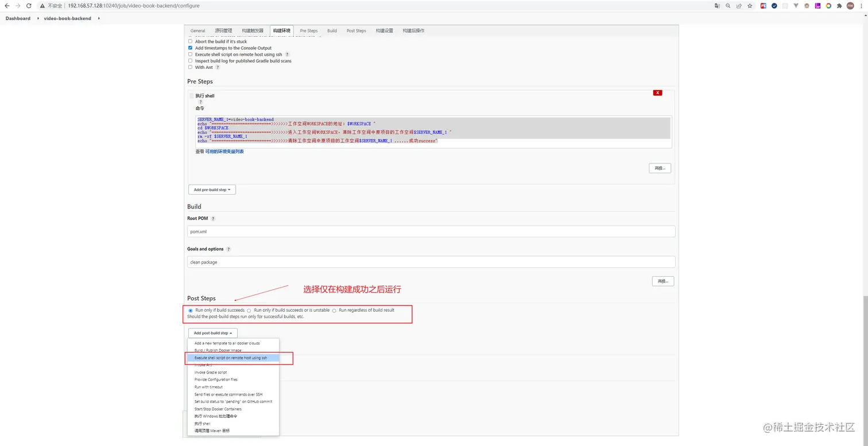Switch to the General tab

tap(197, 30)
